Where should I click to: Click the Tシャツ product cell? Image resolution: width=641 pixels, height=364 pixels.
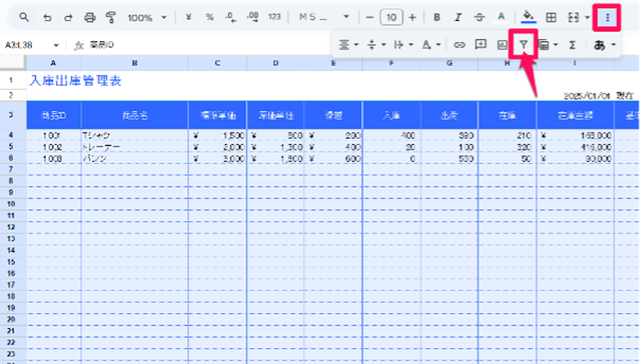(135, 135)
